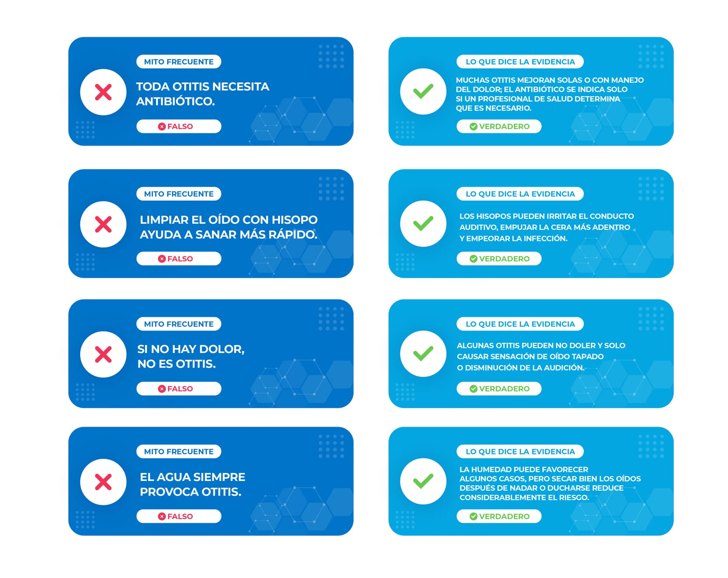The height and width of the screenshot is (578, 728).
Task: Select FALSO badge under antibiotic myth
Action: tap(179, 126)
